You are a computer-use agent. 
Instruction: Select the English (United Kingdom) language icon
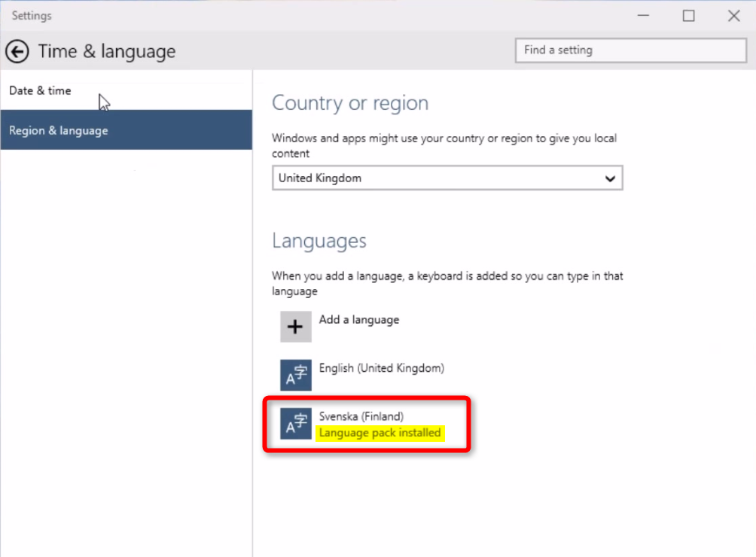click(296, 375)
